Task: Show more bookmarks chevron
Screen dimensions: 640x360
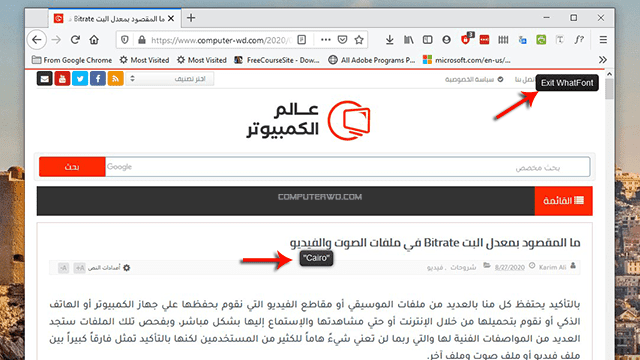Action: click(x=602, y=60)
